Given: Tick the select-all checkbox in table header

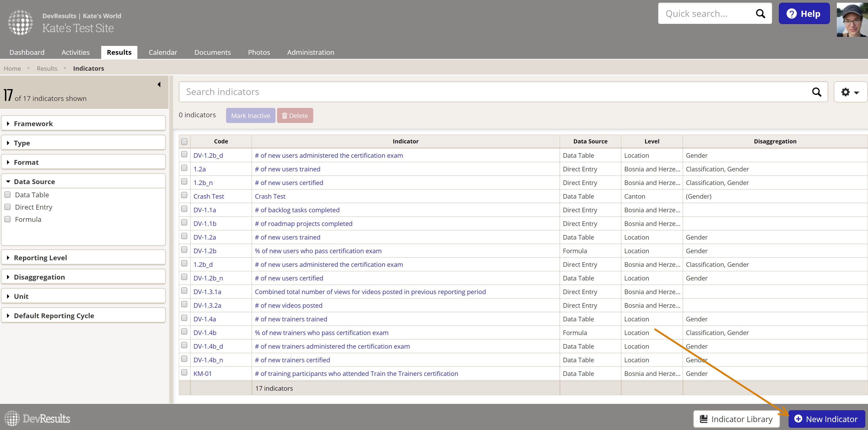Looking at the screenshot, I should [184, 141].
